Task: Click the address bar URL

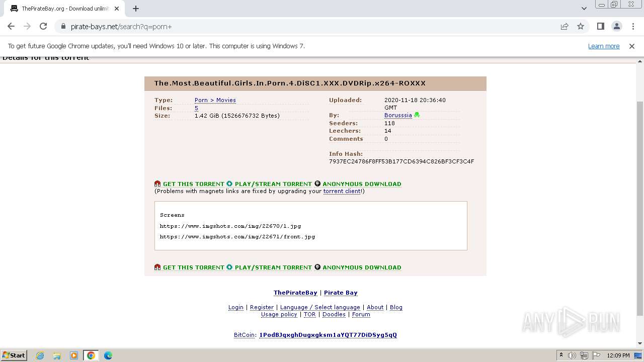Action: (x=121, y=27)
